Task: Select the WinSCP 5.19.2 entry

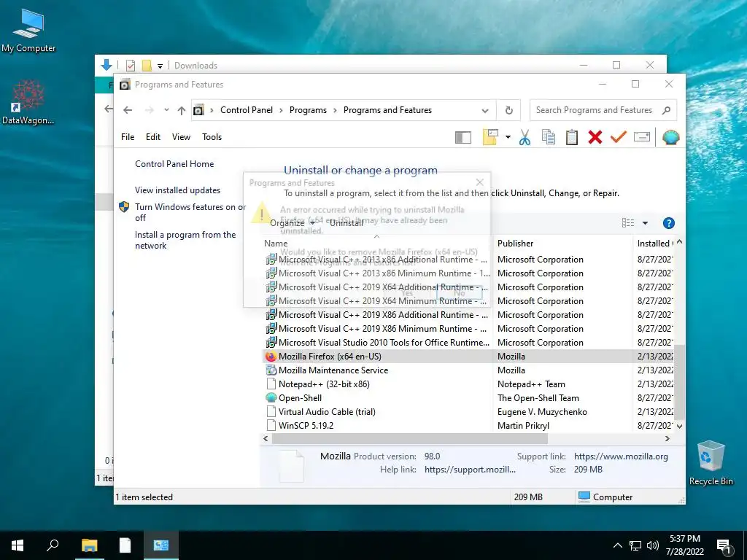Action: (x=306, y=425)
